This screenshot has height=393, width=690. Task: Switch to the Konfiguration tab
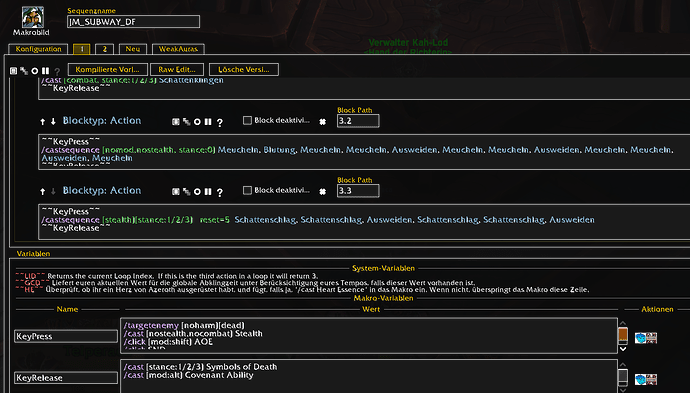(x=38, y=49)
